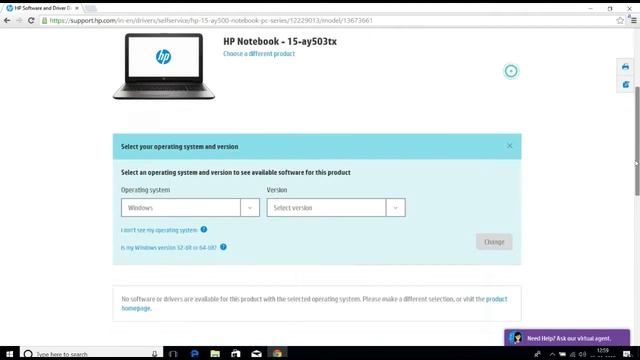Open Select version dropdown
Viewport: 640px width, 360px height.
point(336,208)
